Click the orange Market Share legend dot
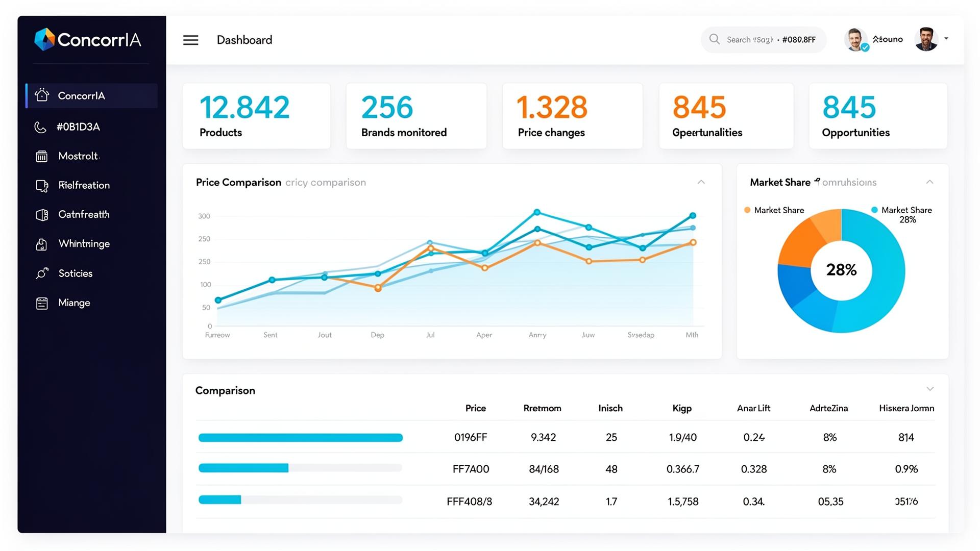 point(747,210)
